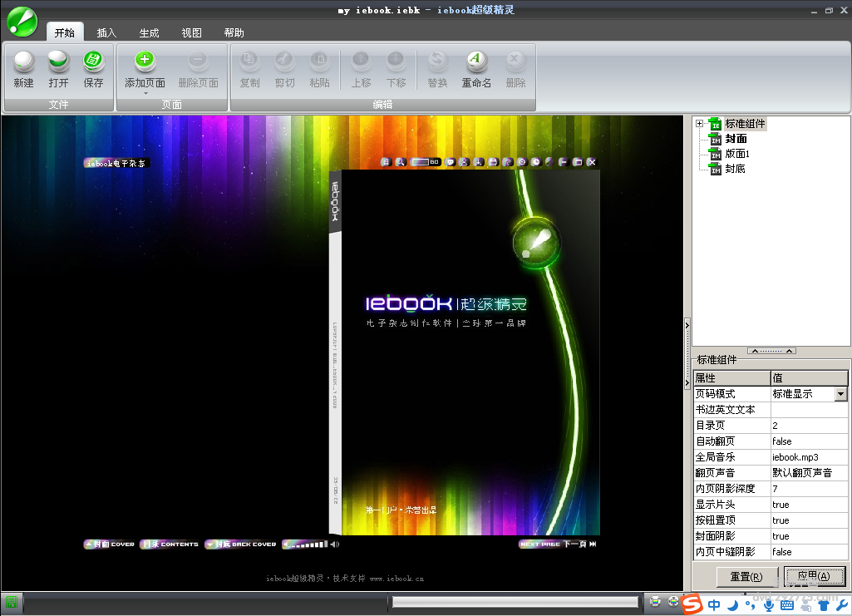
Task: Click the 全局音乐 iebook.mp3 value
Action: click(x=809, y=457)
